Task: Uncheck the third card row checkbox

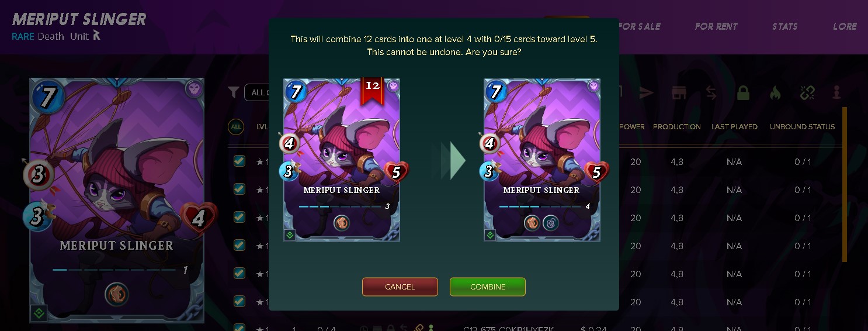Action: click(239, 217)
